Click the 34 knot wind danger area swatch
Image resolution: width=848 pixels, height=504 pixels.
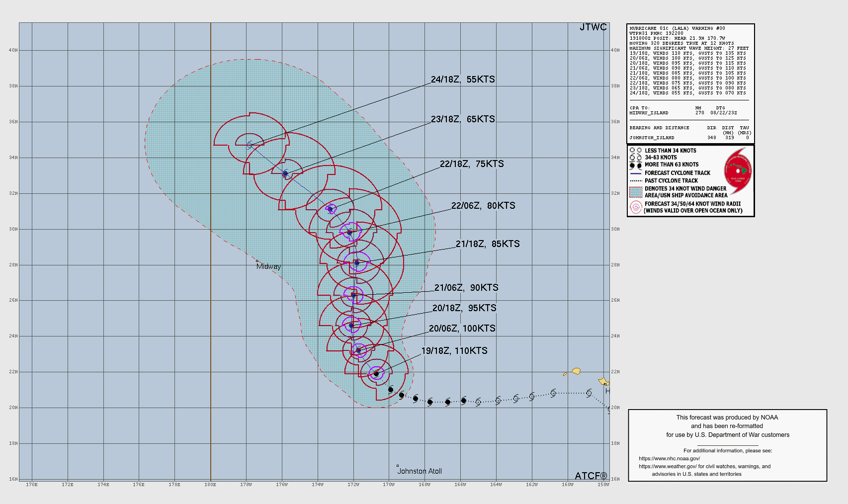636,192
